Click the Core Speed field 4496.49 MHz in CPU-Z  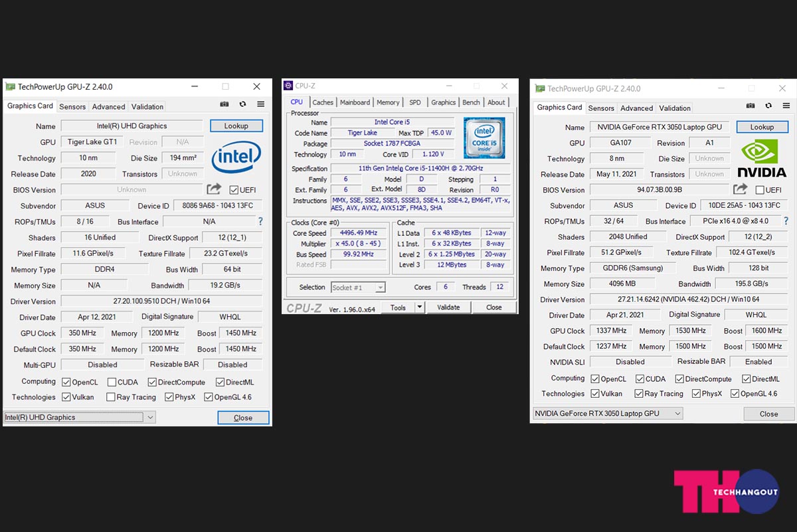click(x=359, y=233)
